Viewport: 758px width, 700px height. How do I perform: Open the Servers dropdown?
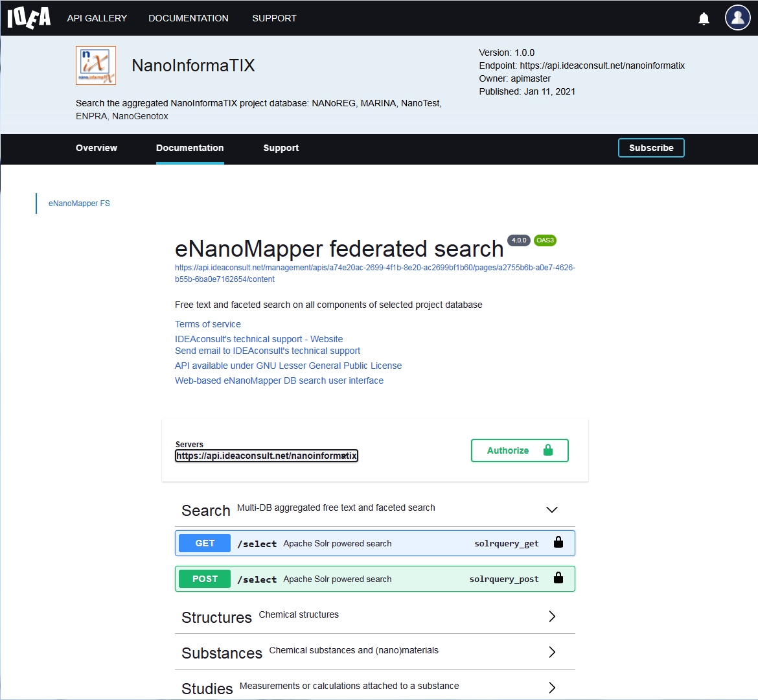click(x=266, y=456)
